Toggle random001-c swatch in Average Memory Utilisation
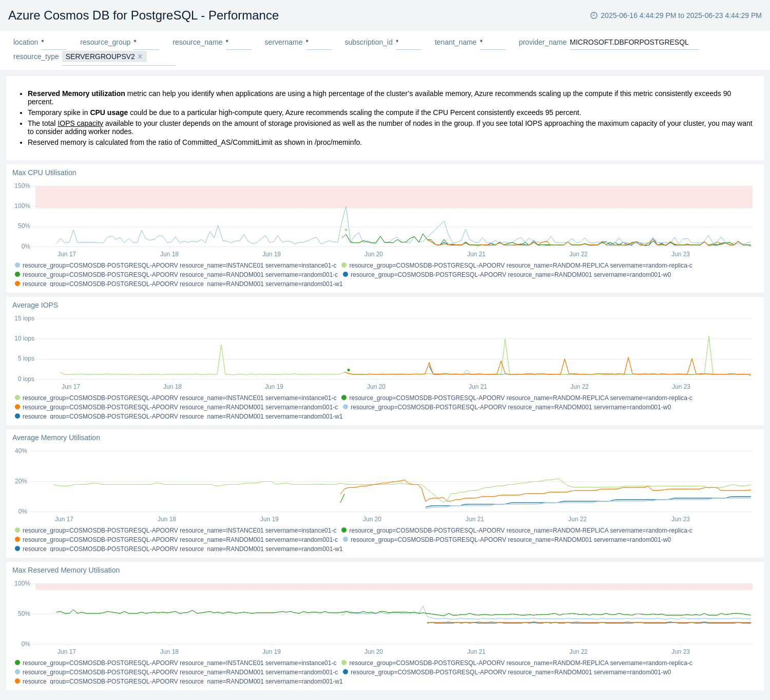The width and height of the screenshot is (770, 700). click(x=17, y=540)
